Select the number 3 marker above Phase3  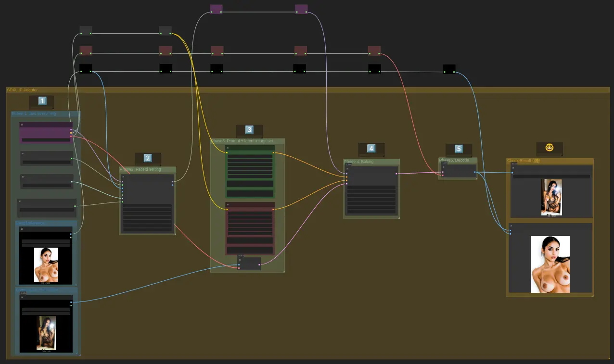pos(249,130)
